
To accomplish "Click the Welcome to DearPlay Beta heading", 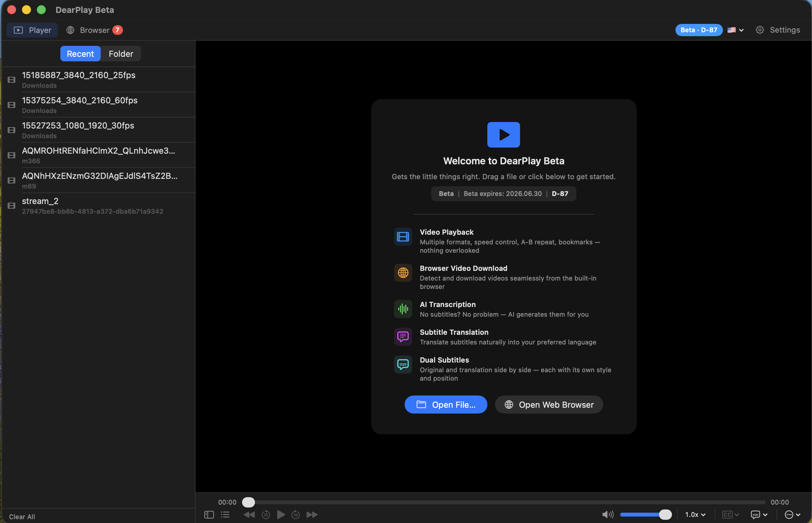I will pyautogui.click(x=504, y=161).
